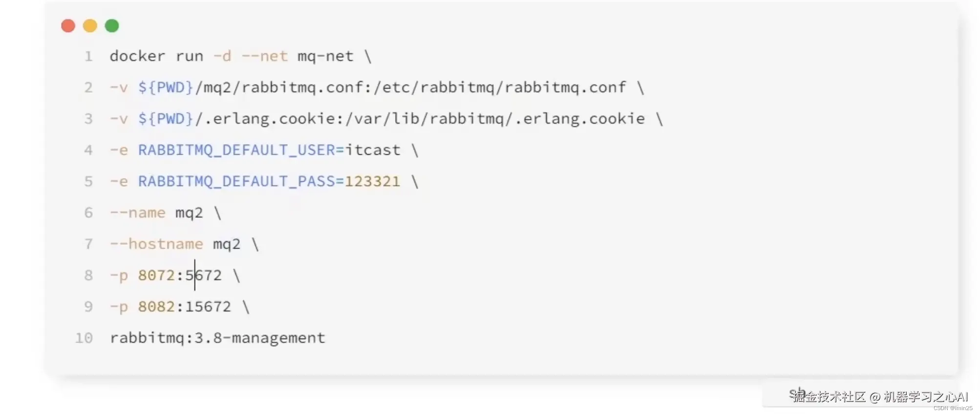Viewport: 980px width, 415px height.
Task: Click the RABBITMQ_DEFAULT_PASS variable name
Action: (237, 182)
